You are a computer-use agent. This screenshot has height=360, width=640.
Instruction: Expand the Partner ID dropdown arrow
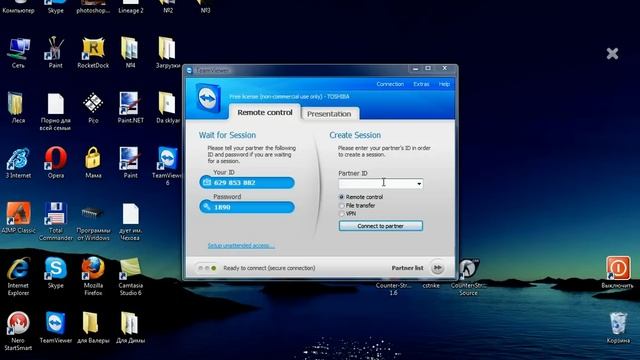tap(419, 184)
